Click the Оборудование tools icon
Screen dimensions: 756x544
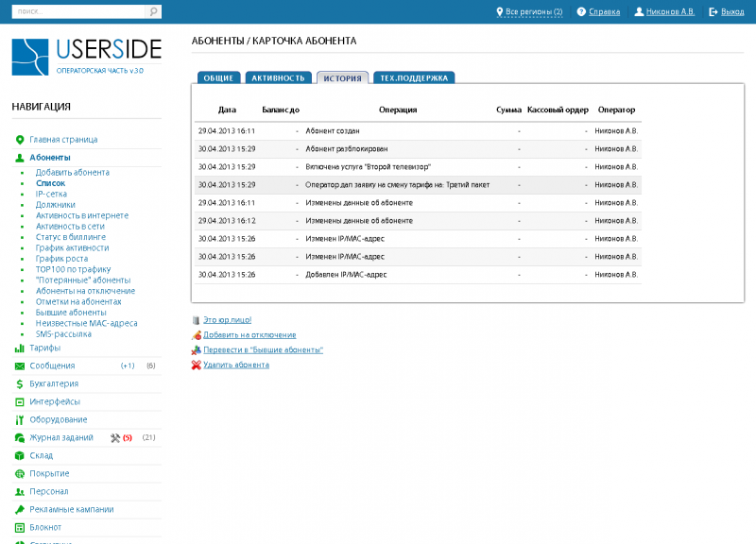pos(20,419)
